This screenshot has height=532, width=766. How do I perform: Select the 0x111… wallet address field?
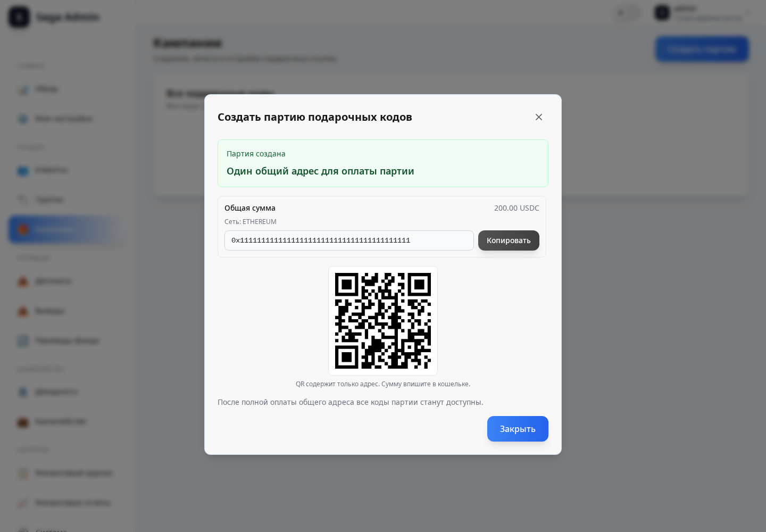[349, 240]
